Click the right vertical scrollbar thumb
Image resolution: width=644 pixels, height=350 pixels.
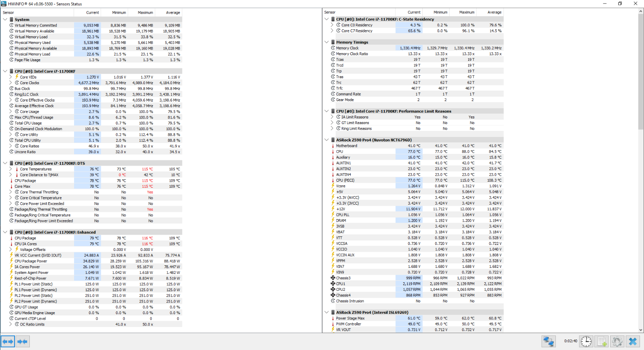pos(641,72)
